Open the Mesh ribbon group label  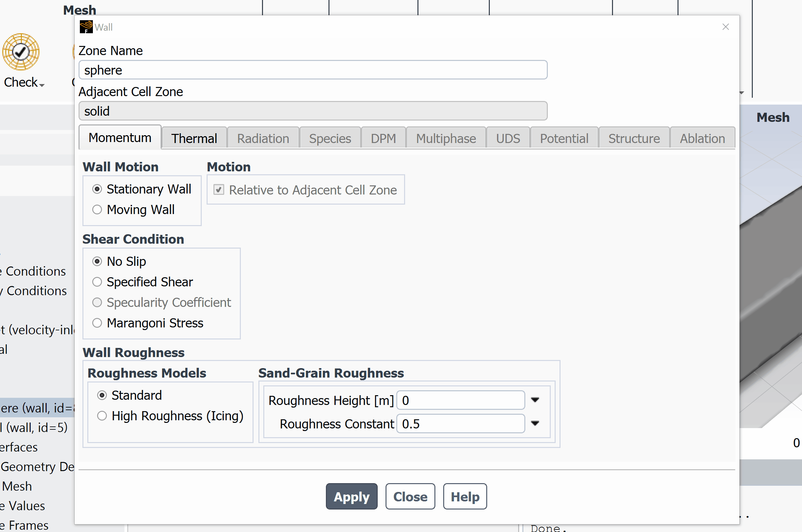(80, 10)
